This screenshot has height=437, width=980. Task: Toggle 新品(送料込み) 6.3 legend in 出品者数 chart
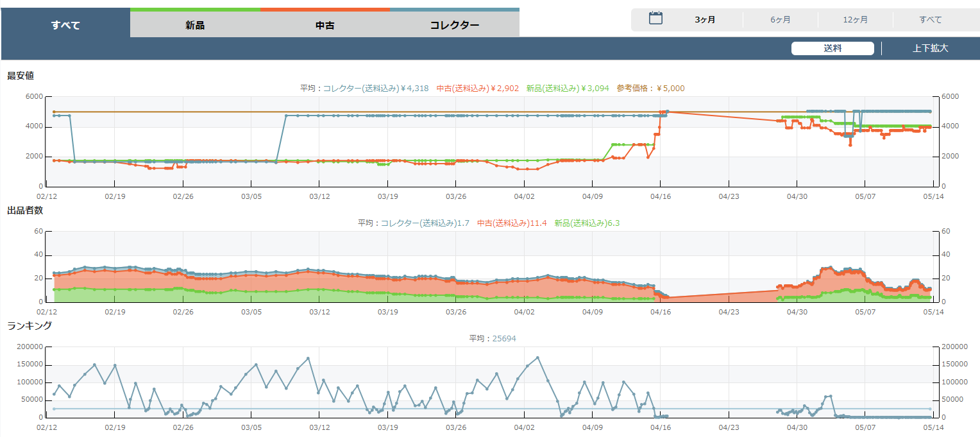pyautogui.click(x=587, y=223)
